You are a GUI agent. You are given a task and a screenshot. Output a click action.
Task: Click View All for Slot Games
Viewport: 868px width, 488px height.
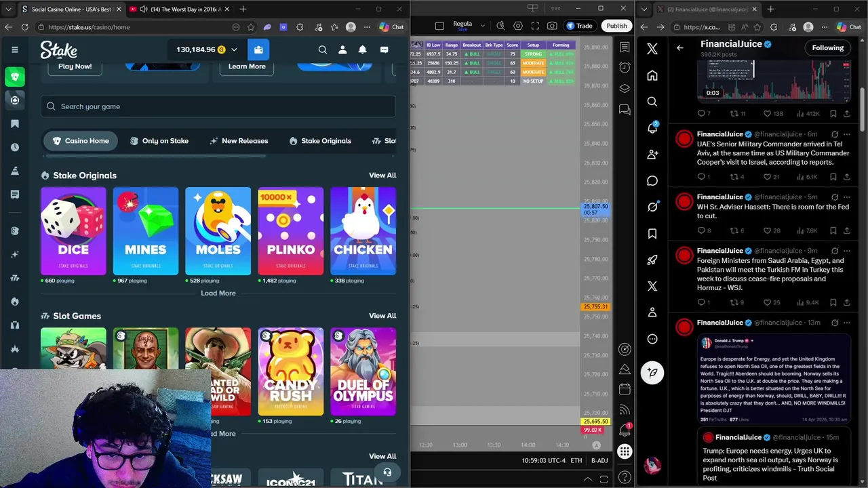[382, 316]
